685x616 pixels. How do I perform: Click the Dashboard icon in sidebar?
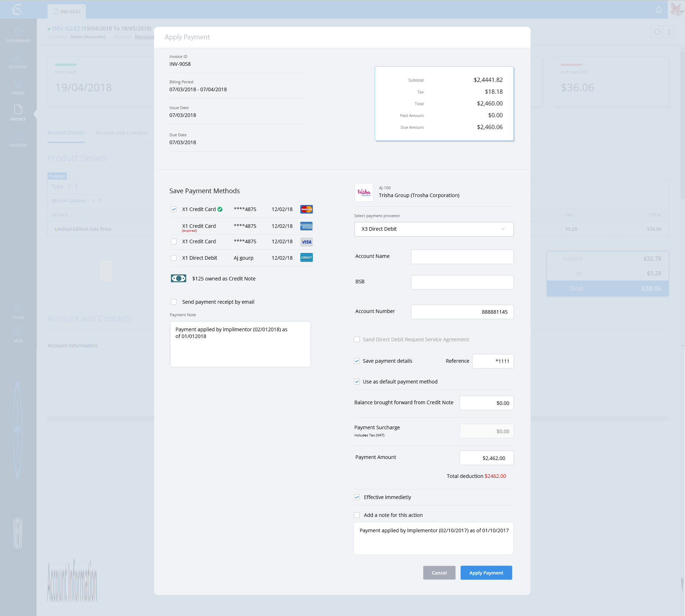coord(18,32)
